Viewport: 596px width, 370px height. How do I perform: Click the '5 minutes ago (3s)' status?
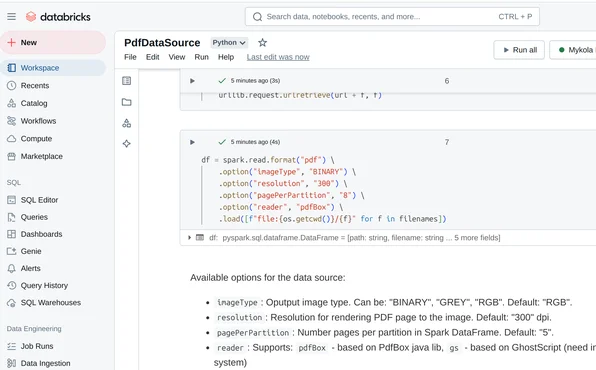pos(255,81)
